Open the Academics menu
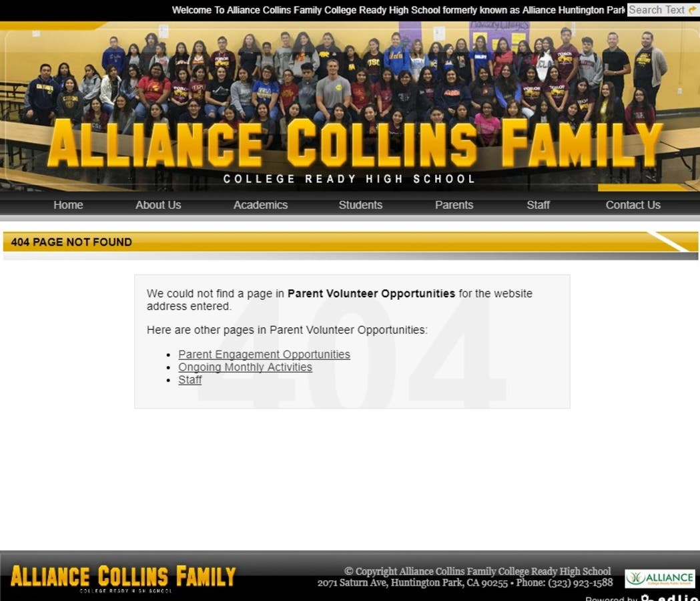This screenshot has height=601, width=700. [x=261, y=205]
